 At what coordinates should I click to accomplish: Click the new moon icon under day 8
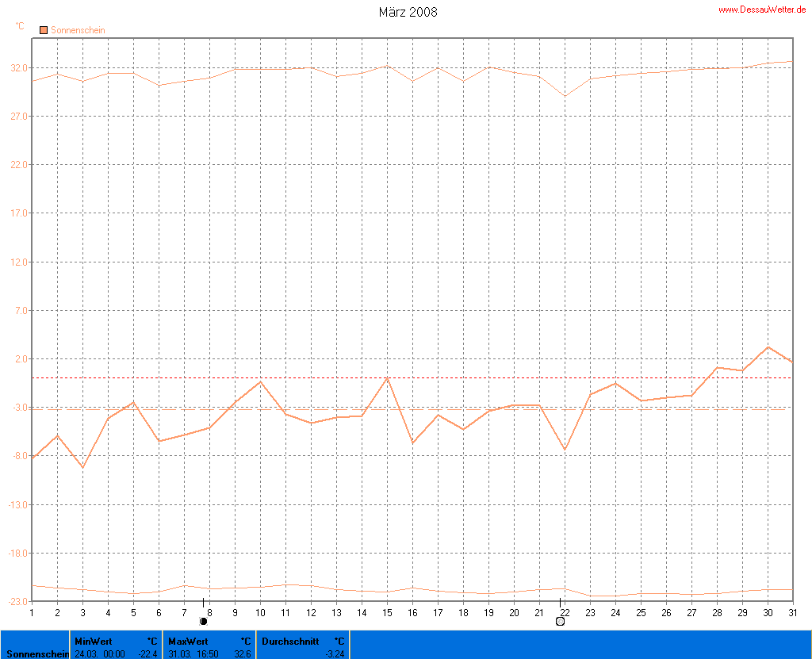(x=204, y=622)
